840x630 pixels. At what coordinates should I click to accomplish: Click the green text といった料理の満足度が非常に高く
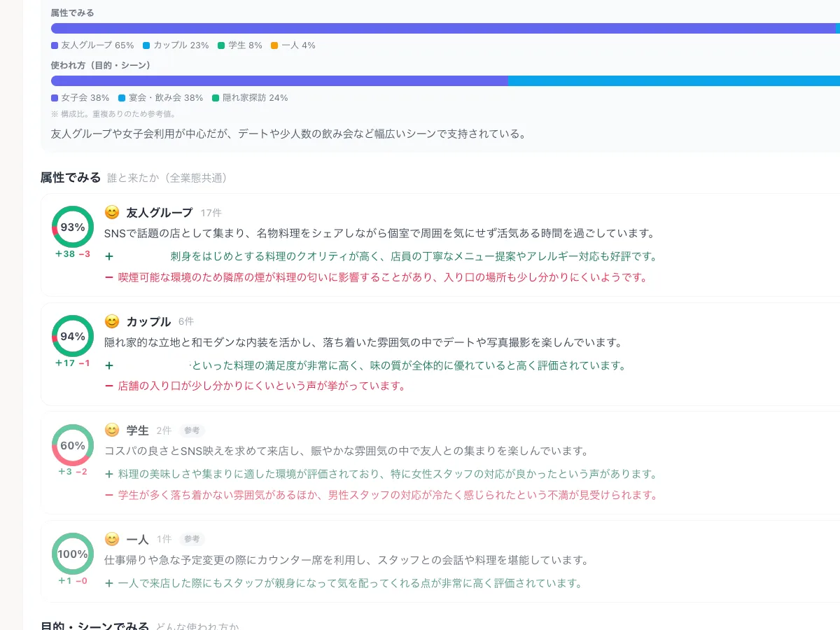[409, 365]
